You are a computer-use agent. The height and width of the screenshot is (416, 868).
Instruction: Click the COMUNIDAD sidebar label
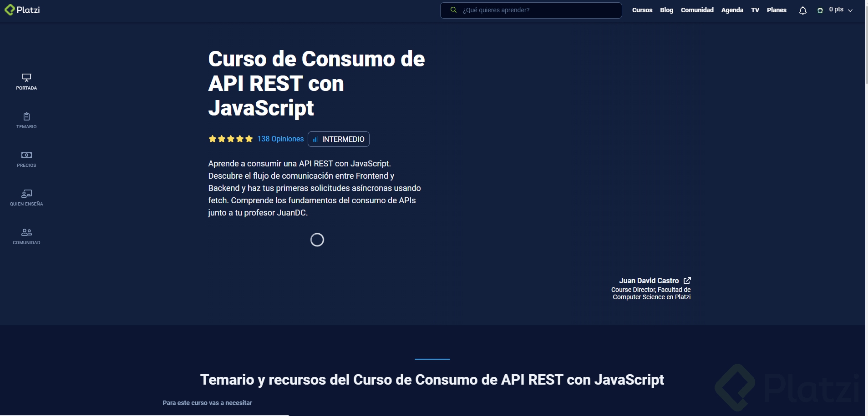(26, 243)
